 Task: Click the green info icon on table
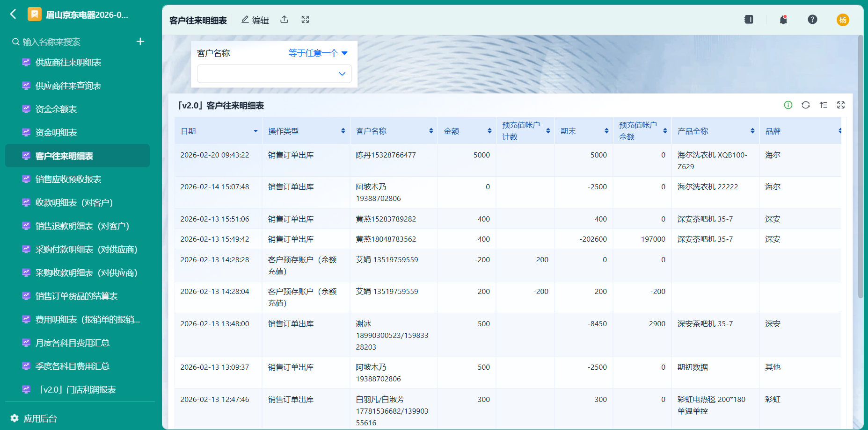point(788,105)
